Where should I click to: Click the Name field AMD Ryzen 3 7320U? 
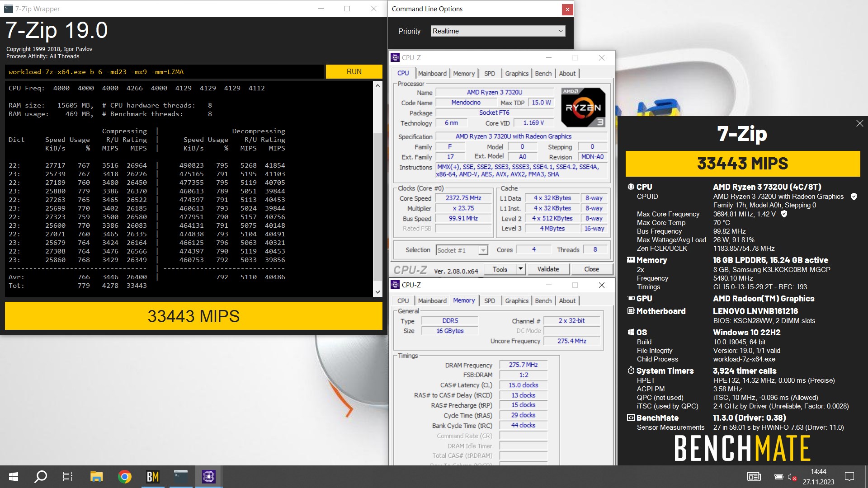point(495,92)
